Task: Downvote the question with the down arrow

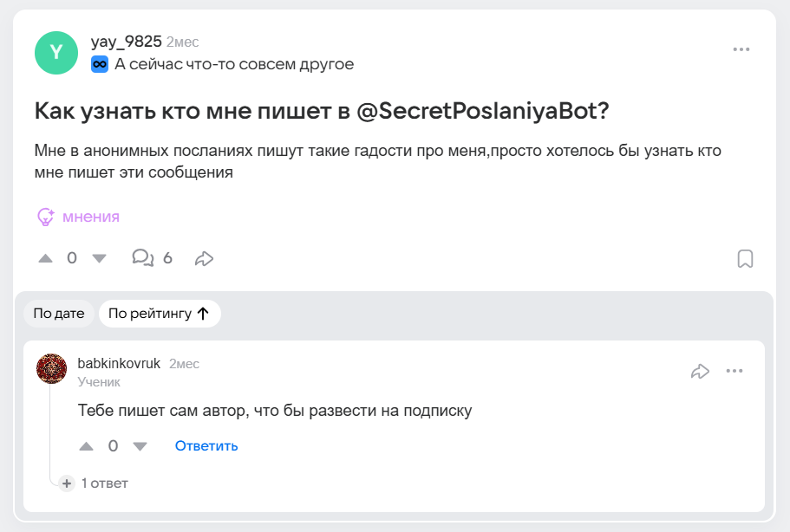Action: (100, 257)
